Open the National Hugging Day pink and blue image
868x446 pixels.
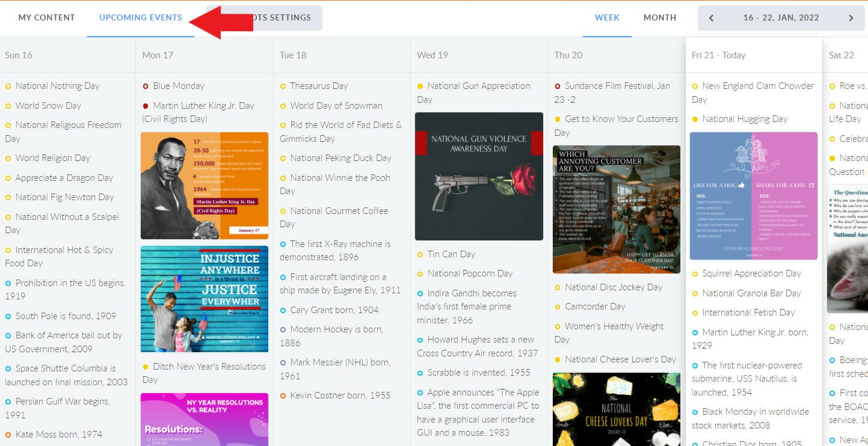[753, 196]
